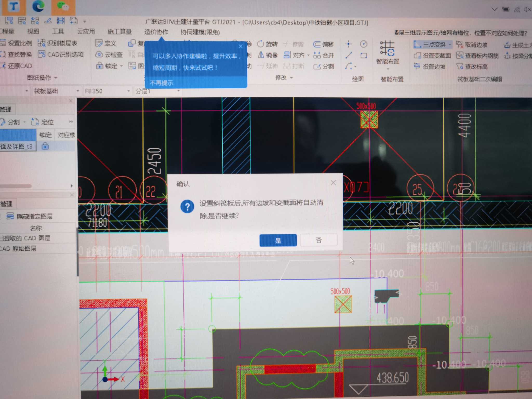
Task: Click 设置变截面 variable section tool
Action: [432, 56]
